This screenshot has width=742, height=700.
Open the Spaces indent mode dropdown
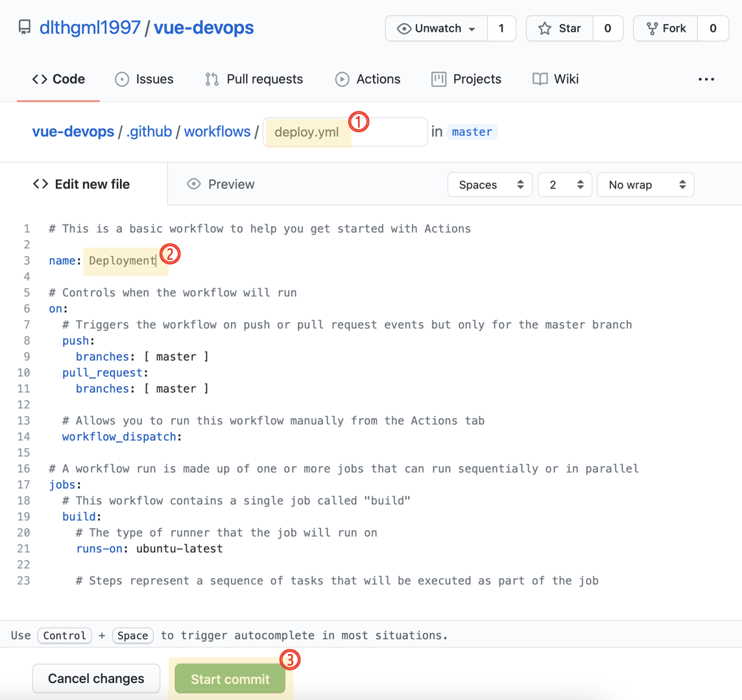pyautogui.click(x=490, y=185)
